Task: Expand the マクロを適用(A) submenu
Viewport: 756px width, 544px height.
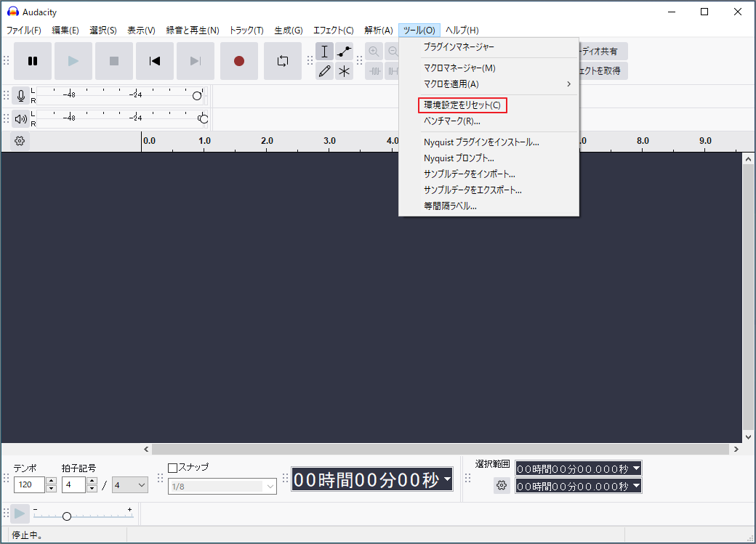Action: pos(489,84)
